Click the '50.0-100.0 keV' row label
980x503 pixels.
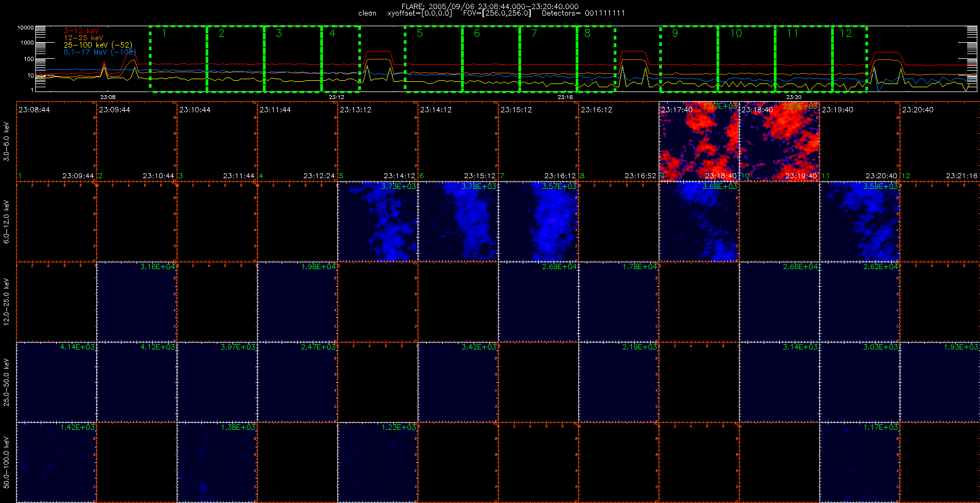(6, 462)
